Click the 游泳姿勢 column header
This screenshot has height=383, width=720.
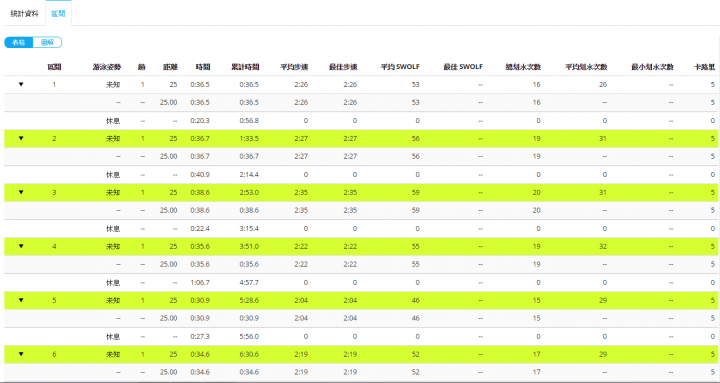107,67
